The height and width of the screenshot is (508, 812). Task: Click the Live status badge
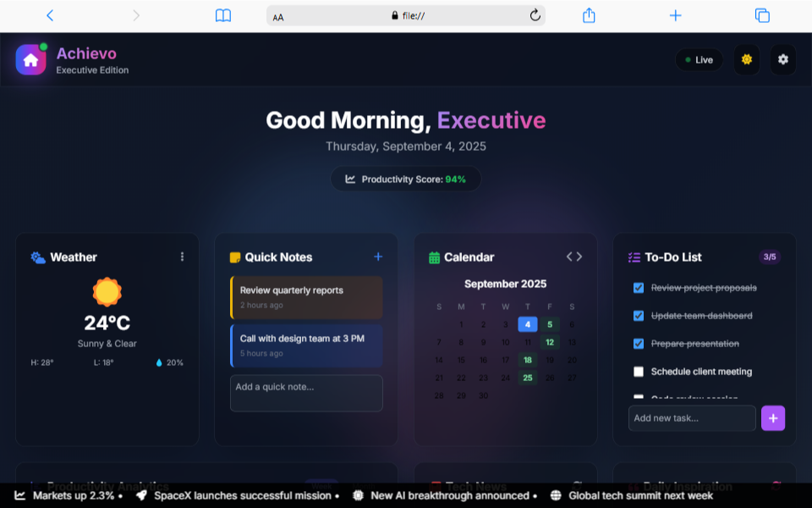click(699, 59)
